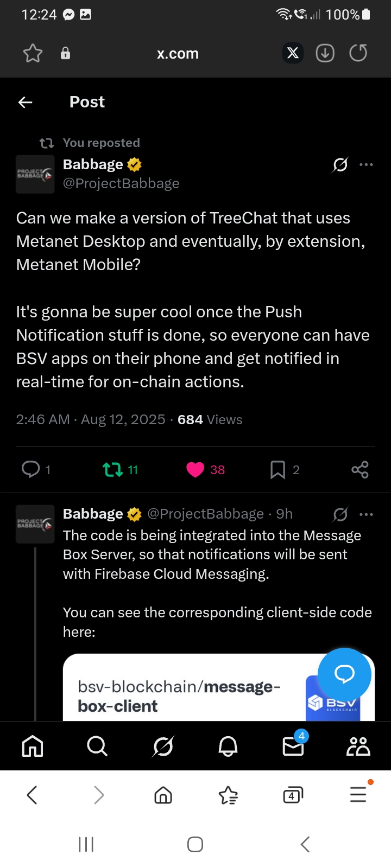Toggle bookmark icon on the post
The height and width of the screenshot is (868, 391).
(278, 469)
